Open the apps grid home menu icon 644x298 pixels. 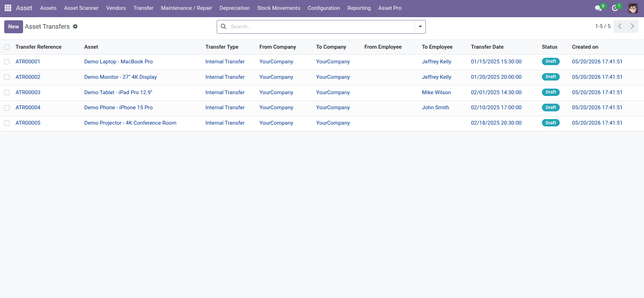[x=8, y=8]
